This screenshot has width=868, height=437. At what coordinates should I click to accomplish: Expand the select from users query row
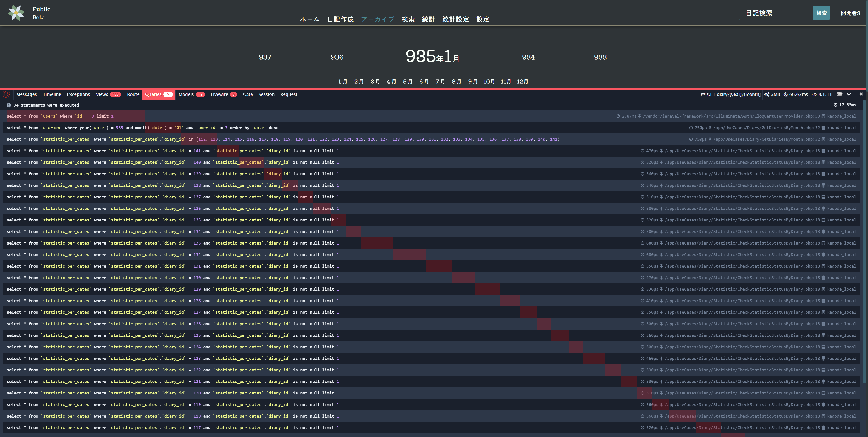(60, 116)
